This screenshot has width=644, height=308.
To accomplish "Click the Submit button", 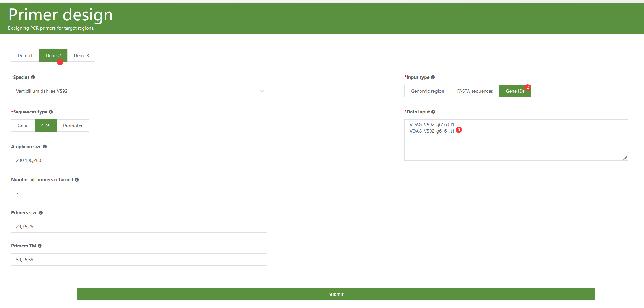I will coord(336,294).
